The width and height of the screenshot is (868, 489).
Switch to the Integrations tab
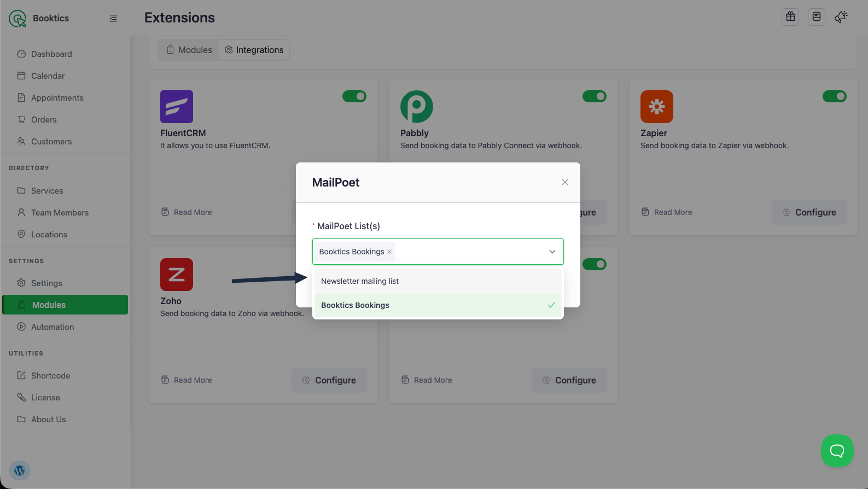point(254,50)
